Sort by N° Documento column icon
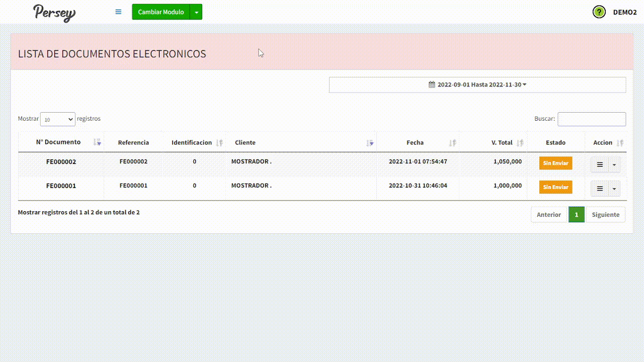Image resolution: width=644 pixels, height=362 pixels. tap(97, 142)
